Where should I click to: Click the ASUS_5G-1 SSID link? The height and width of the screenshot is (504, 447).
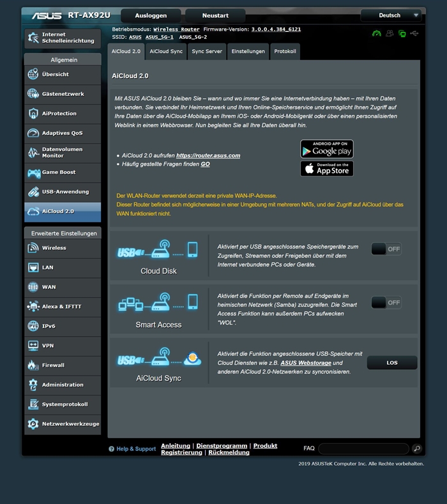pyautogui.click(x=160, y=37)
